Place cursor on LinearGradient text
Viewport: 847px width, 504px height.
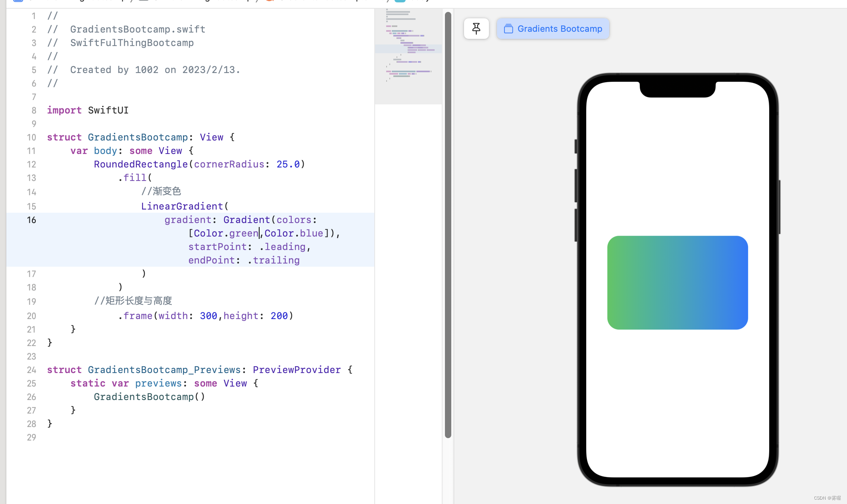click(182, 206)
